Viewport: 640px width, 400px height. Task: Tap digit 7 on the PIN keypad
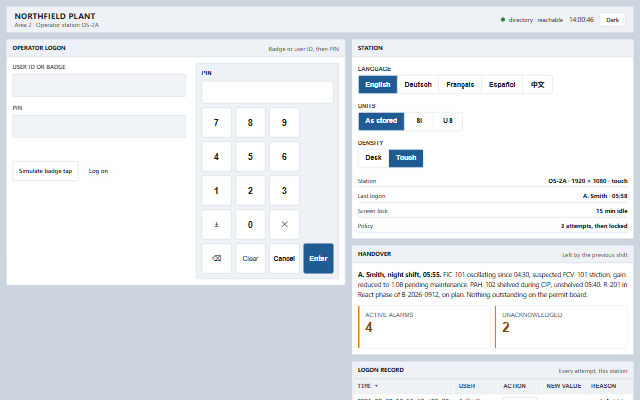coord(216,122)
